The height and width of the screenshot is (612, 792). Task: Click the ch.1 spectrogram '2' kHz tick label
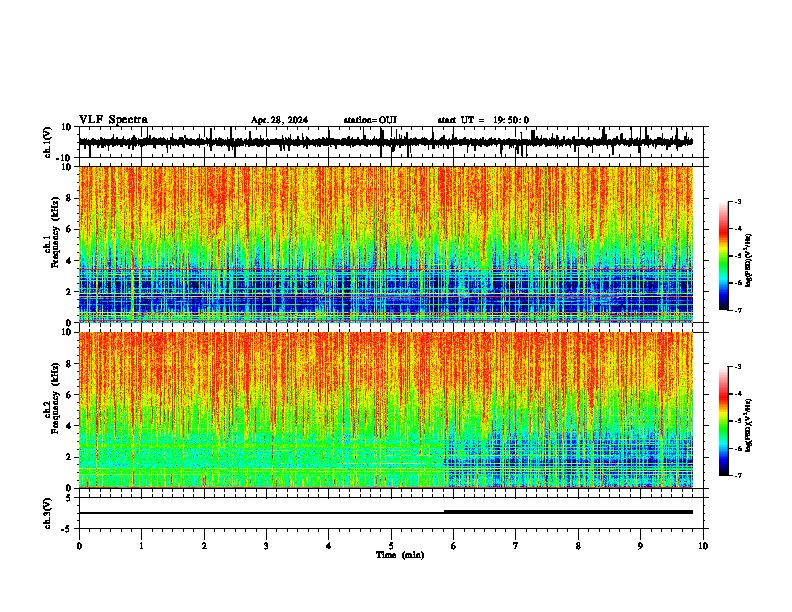click(70, 291)
